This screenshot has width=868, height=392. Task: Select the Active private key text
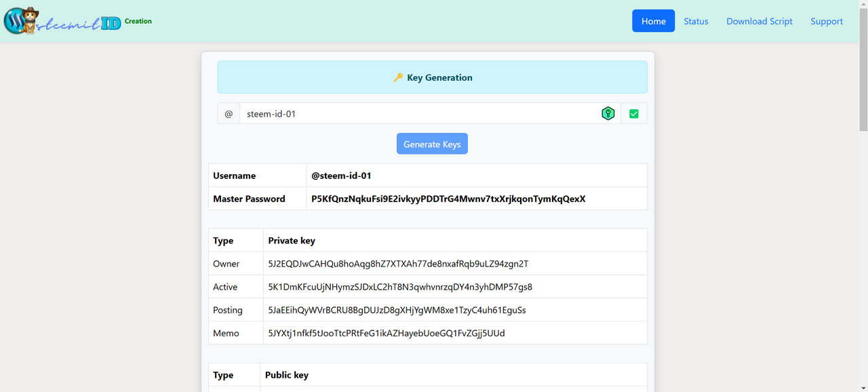(400, 287)
